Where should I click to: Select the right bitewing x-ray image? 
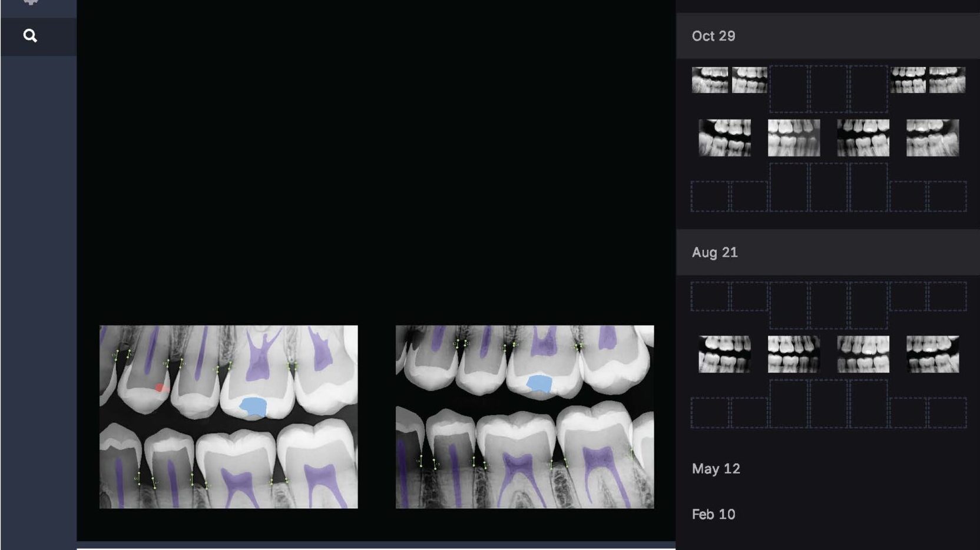[x=525, y=417]
